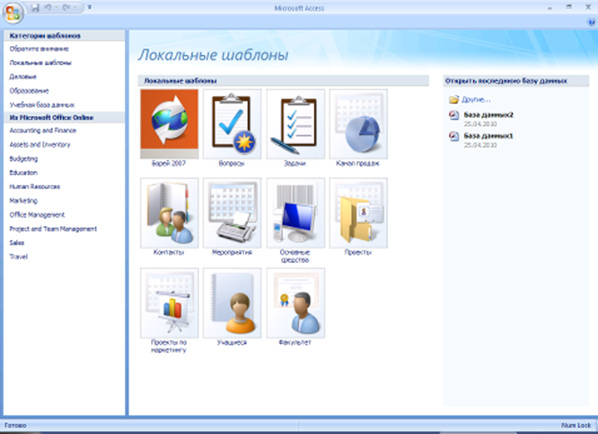
Task: Open the Деловые templates category
Action: (23, 77)
